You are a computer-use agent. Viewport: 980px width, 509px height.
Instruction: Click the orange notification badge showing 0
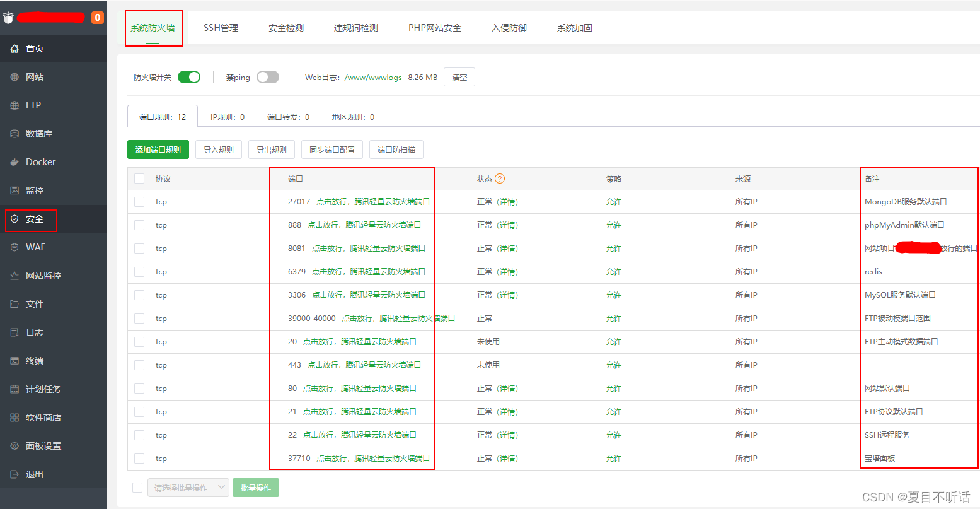point(98,18)
